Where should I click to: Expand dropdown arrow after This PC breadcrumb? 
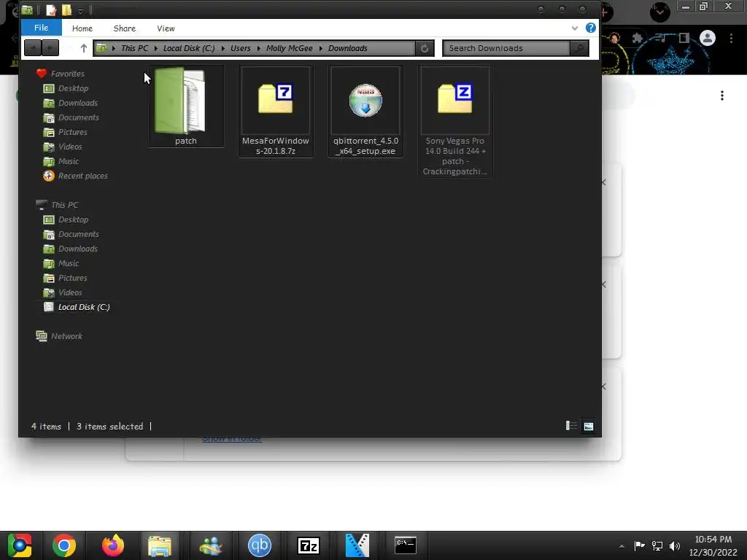[156, 48]
